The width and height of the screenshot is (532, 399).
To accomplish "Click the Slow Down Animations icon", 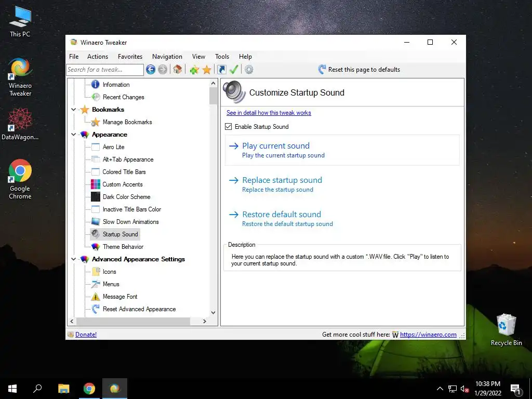I will (96, 221).
